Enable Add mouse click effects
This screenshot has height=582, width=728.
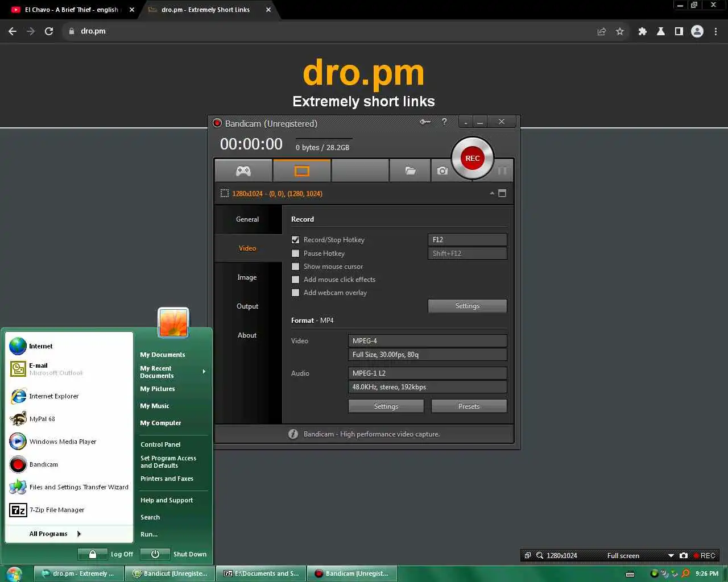point(295,280)
